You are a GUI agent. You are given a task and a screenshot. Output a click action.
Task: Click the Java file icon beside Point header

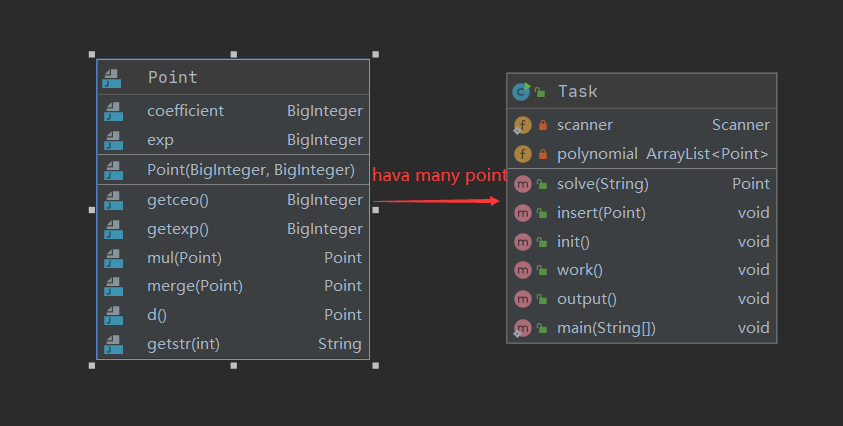pyautogui.click(x=112, y=77)
